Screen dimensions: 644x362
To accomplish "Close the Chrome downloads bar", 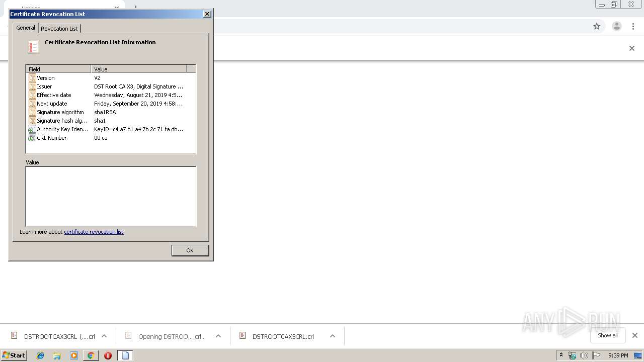I will click(x=635, y=335).
